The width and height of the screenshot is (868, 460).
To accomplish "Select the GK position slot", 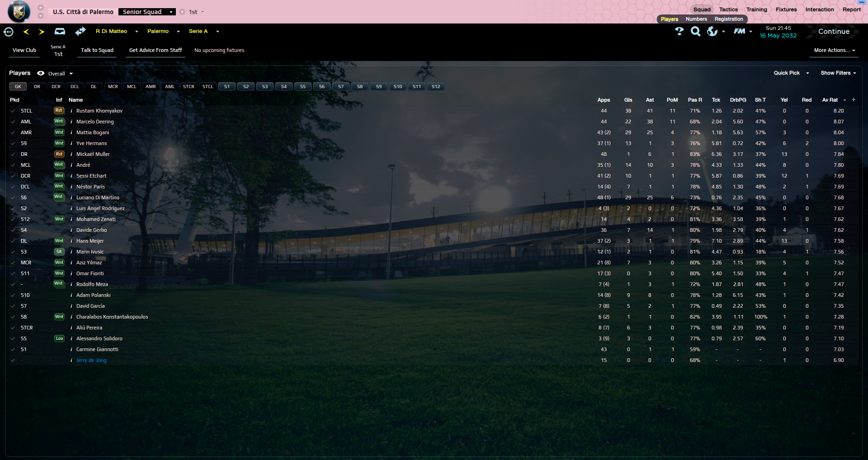I will point(18,86).
